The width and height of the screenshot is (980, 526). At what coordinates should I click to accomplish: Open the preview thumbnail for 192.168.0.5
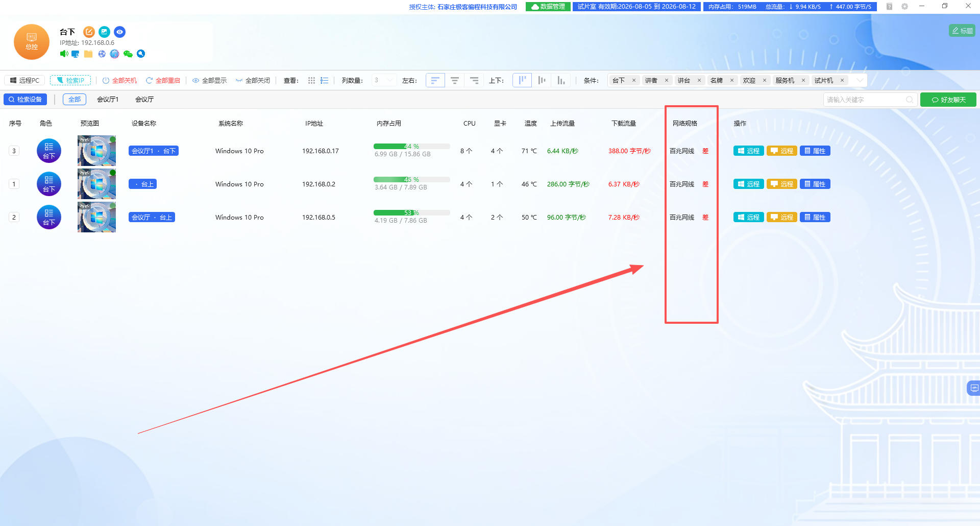(x=96, y=217)
